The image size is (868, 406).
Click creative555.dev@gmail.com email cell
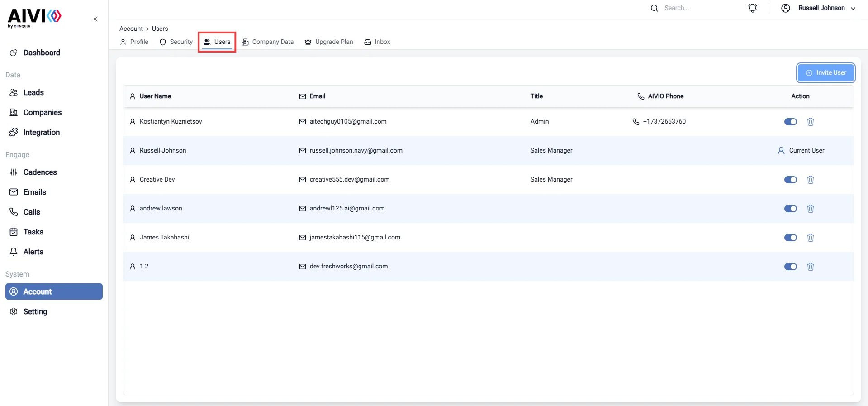point(350,180)
